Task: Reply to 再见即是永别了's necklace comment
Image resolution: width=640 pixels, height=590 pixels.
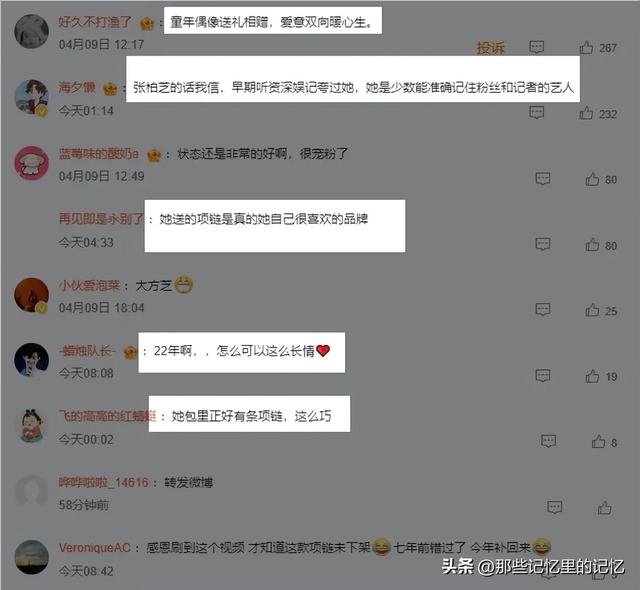Action: tap(542, 244)
